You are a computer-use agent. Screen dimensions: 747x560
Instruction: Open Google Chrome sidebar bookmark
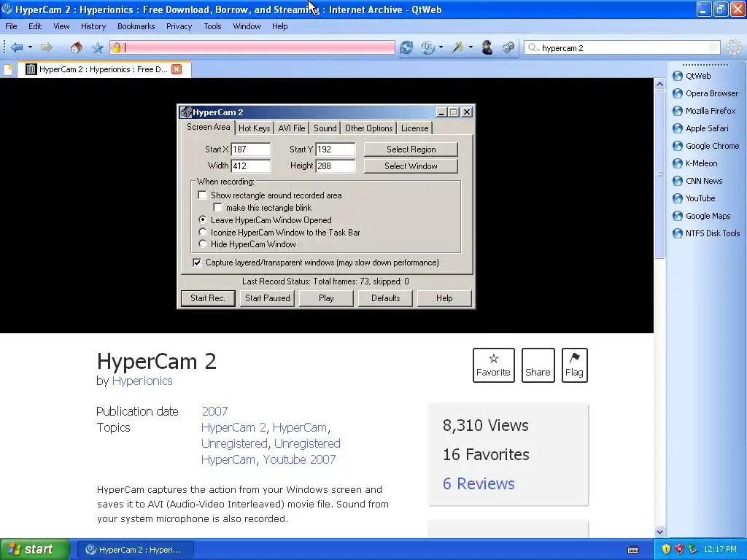pos(706,146)
